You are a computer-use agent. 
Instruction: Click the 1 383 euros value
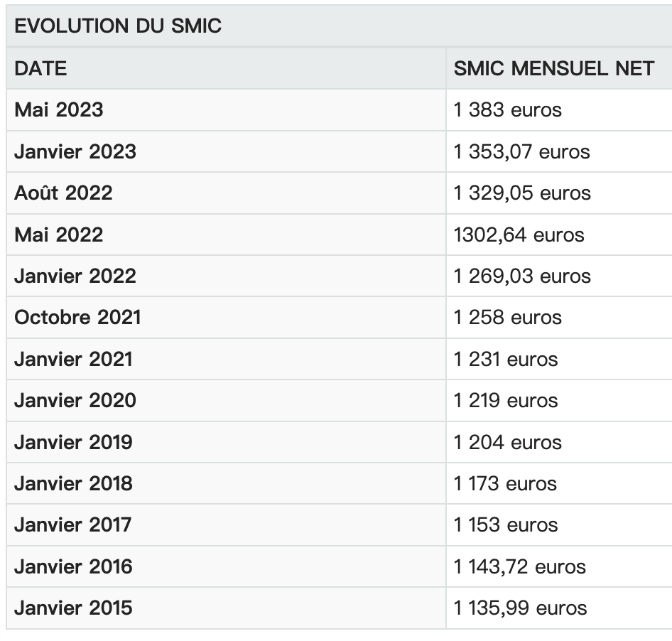click(508, 110)
